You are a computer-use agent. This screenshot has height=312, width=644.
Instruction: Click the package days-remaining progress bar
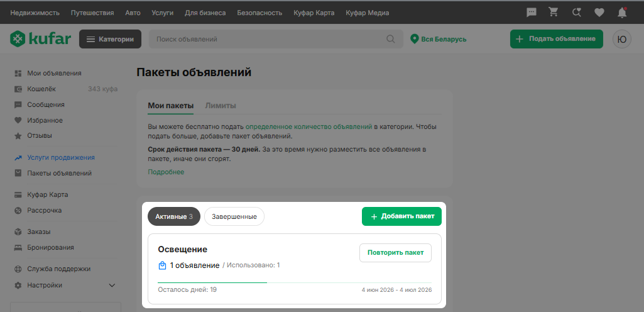[295, 283]
